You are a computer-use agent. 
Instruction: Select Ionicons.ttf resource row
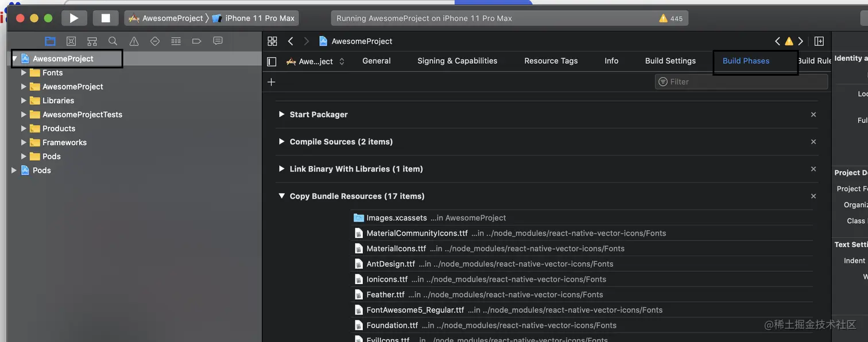point(582,279)
